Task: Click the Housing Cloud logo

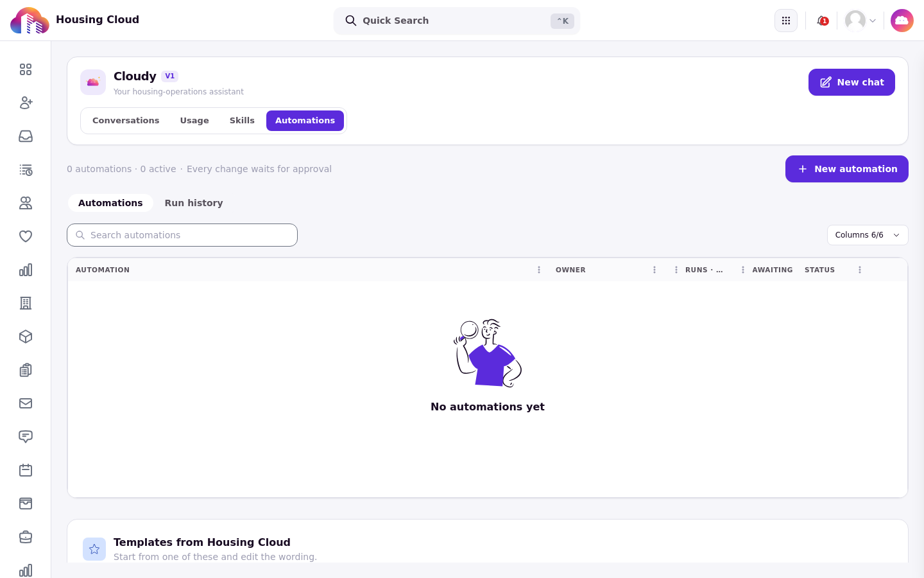Action: 30,21
